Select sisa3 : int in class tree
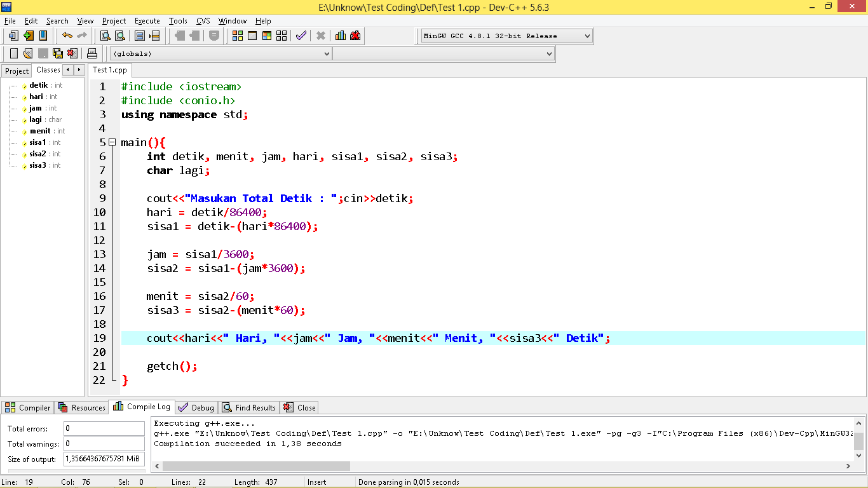This screenshot has height=488, width=868. click(x=45, y=165)
